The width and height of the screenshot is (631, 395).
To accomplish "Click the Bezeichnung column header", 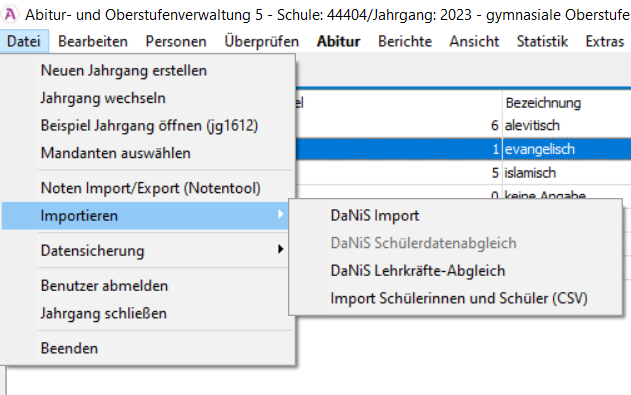I will 543,103.
